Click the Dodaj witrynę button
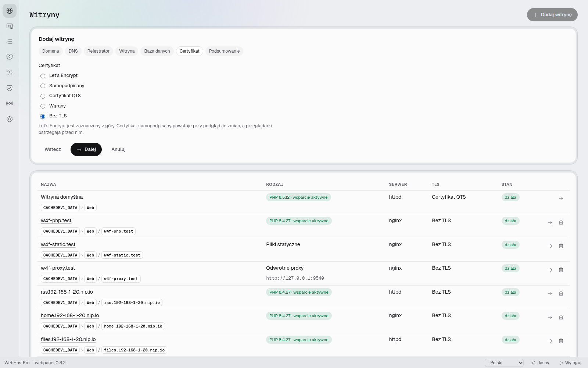Viewport: 588px width, 368px height. point(552,15)
